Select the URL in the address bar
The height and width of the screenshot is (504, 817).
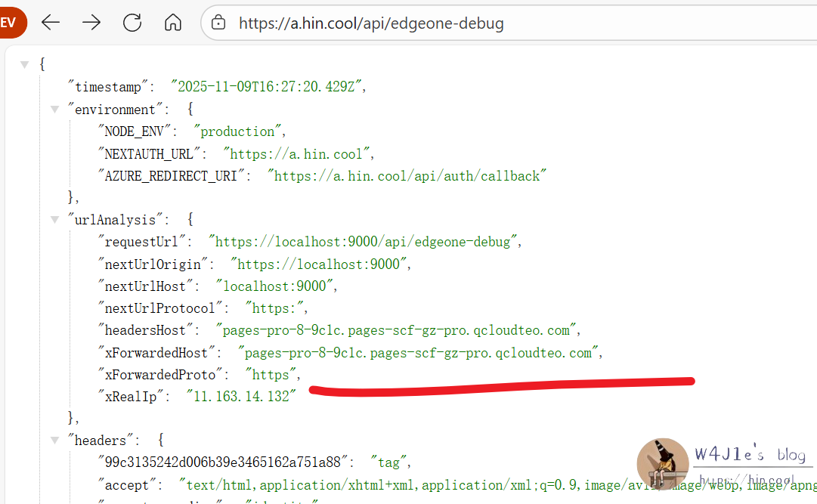pos(370,23)
